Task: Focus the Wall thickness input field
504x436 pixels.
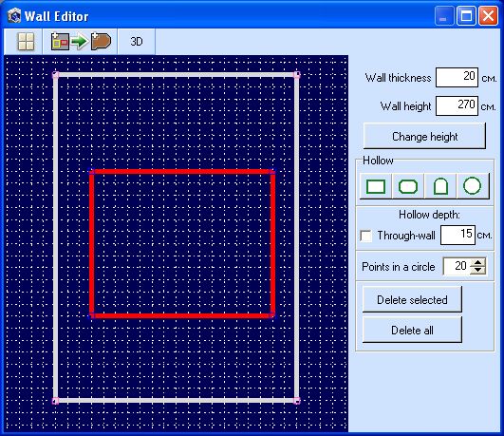Action: pyautogui.click(x=457, y=77)
